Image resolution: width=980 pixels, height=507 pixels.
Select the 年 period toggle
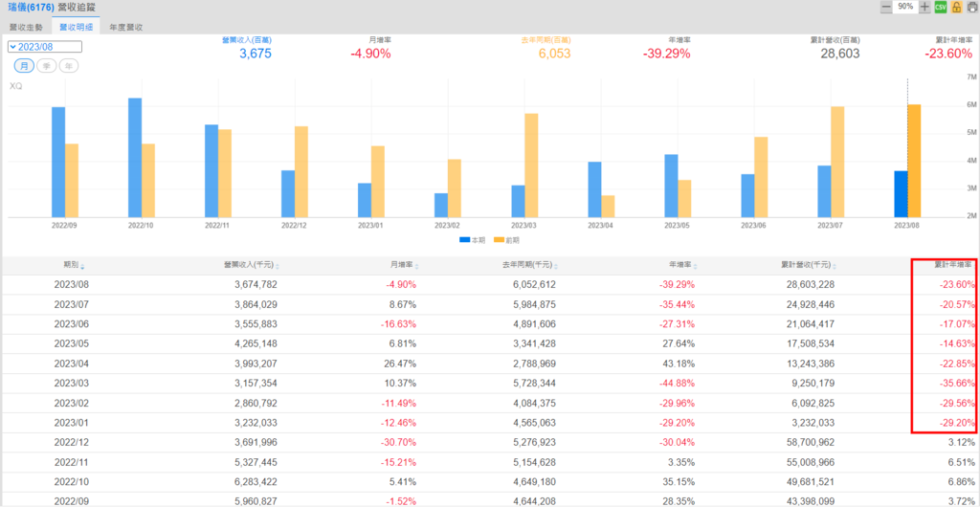coord(69,66)
